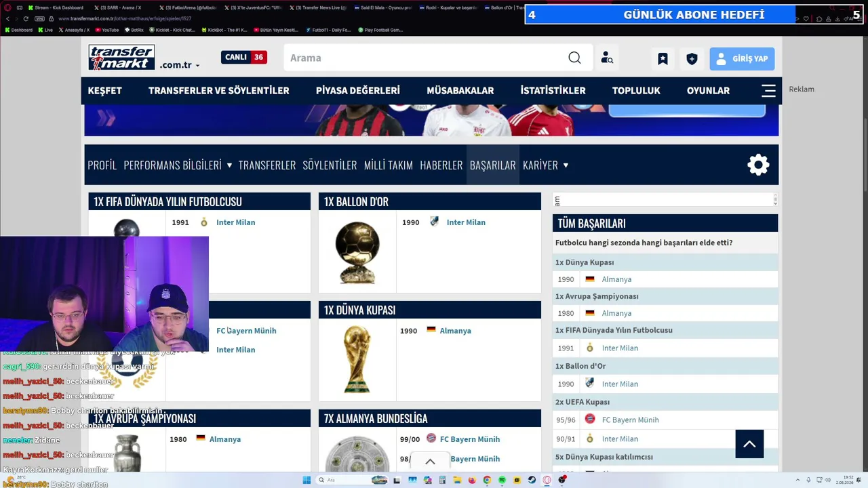Open the settings gear icon
Image resolution: width=868 pixels, height=488 pixels.
coord(758,165)
